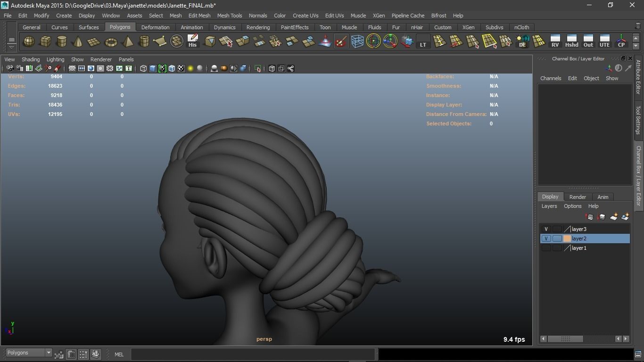644x362 pixels.
Task: Open the viewport Panels menu
Action: 126,59
